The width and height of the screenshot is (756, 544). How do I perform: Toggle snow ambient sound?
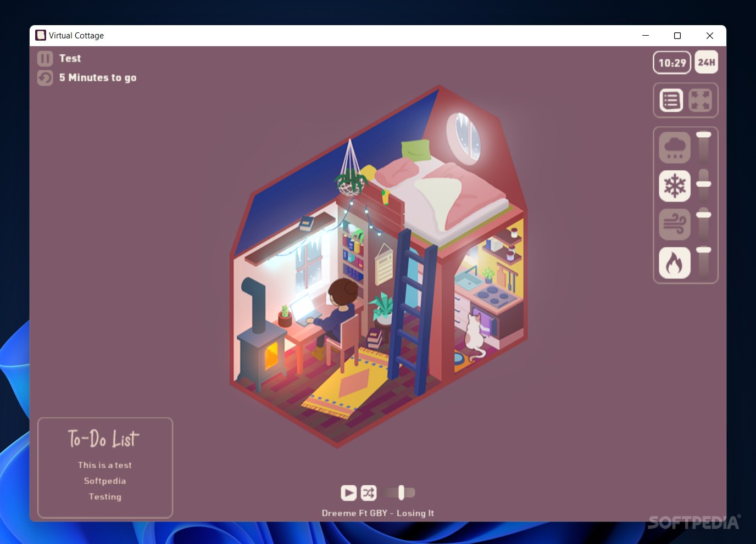675,186
